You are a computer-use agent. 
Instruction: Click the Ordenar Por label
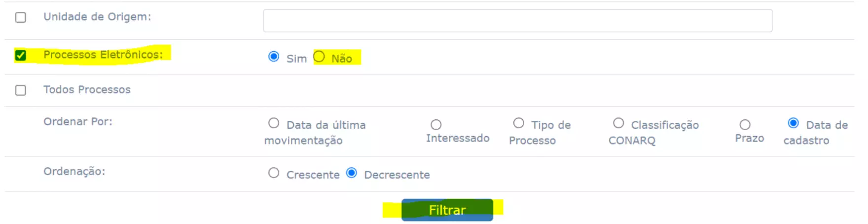point(78,122)
